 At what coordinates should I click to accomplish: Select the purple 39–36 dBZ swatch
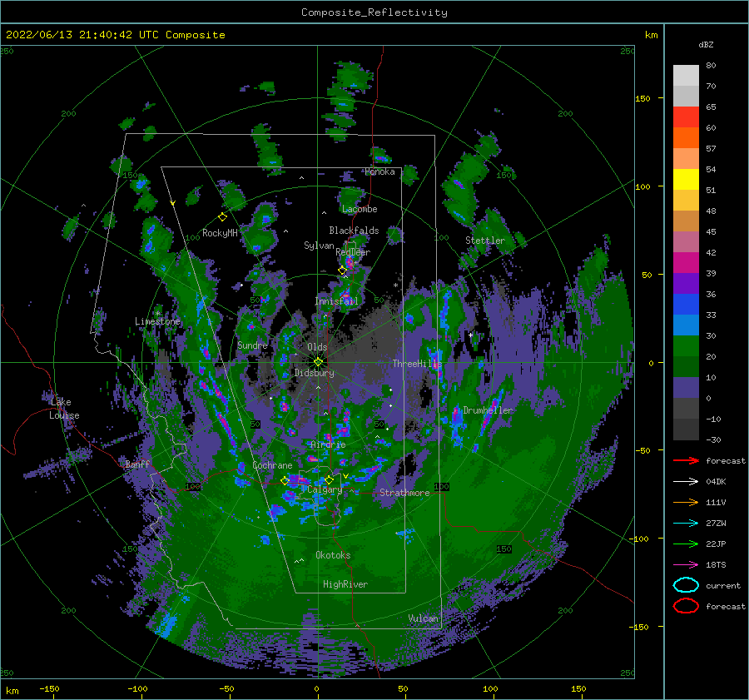(686, 283)
